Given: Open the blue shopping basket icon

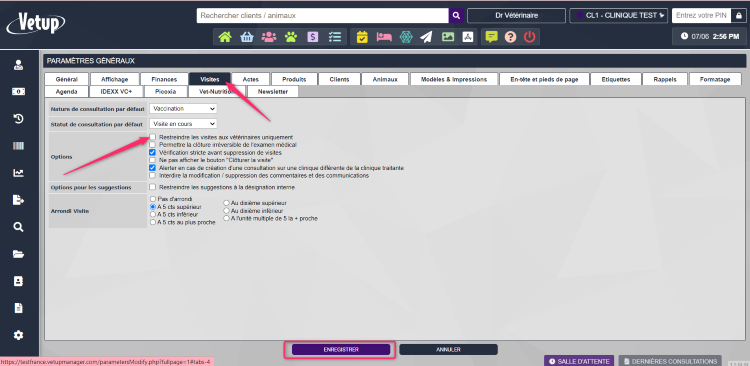Looking at the screenshot, I should click(247, 37).
